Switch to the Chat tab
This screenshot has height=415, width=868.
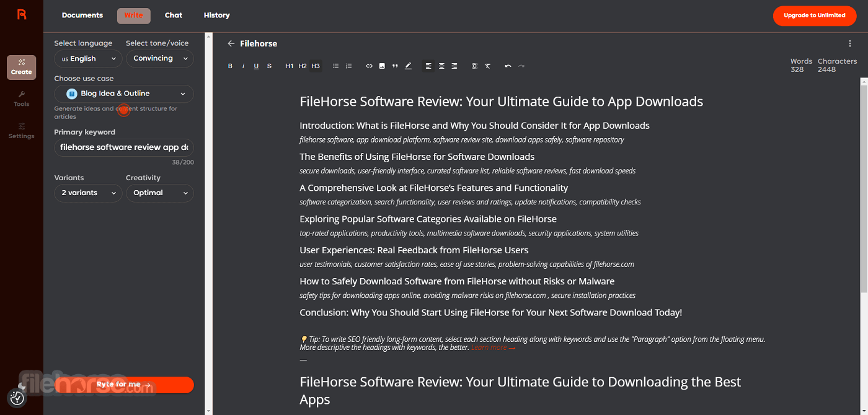pyautogui.click(x=174, y=15)
